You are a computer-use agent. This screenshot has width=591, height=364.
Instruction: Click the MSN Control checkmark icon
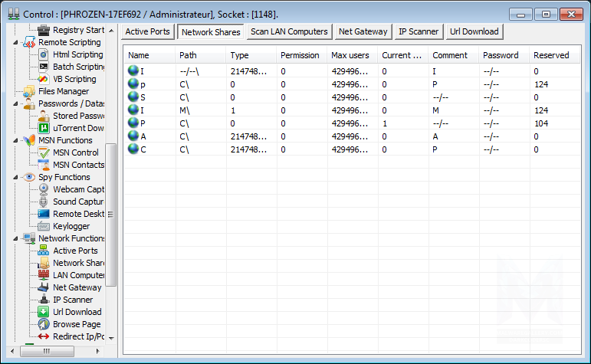coord(44,152)
